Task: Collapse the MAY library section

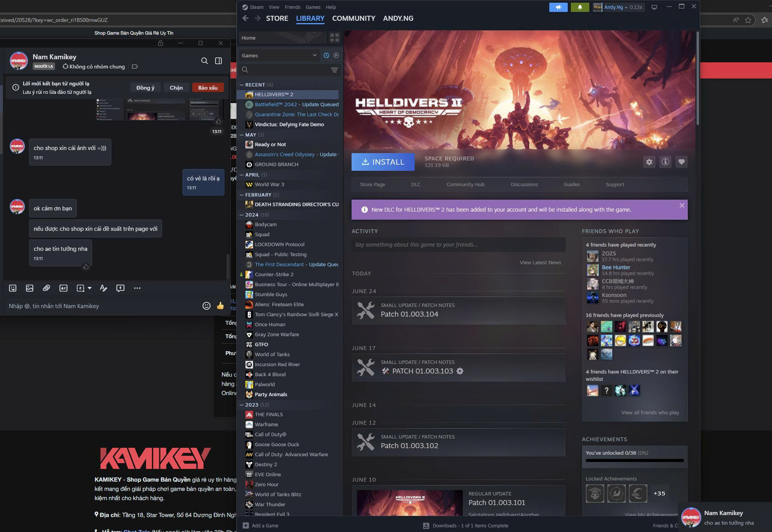Action: point(242,135)
